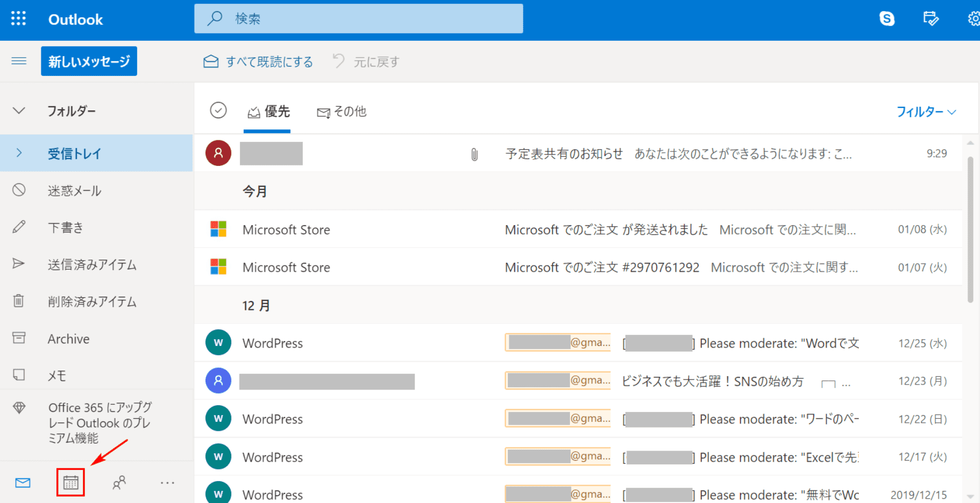The height and width of the screenshot is (503, 980).
Task: Click the @gma... category tag on 12/25 email
Action: click(557, 342)
